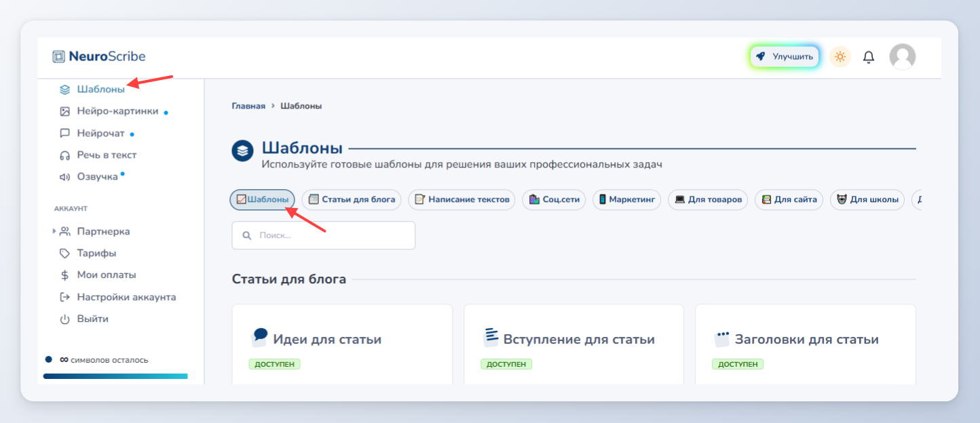
Task: Click the символов осталось progress bar
Action: (x=115, y=376)
